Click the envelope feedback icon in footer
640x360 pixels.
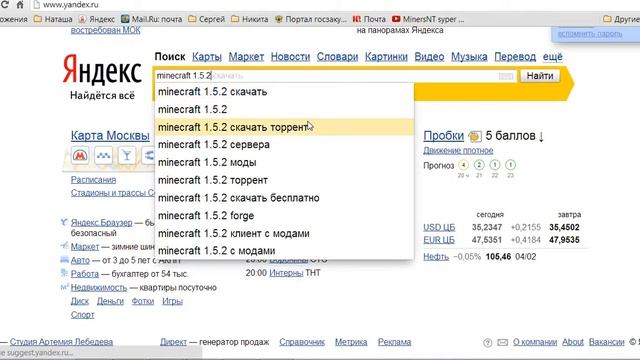point(502,342)
